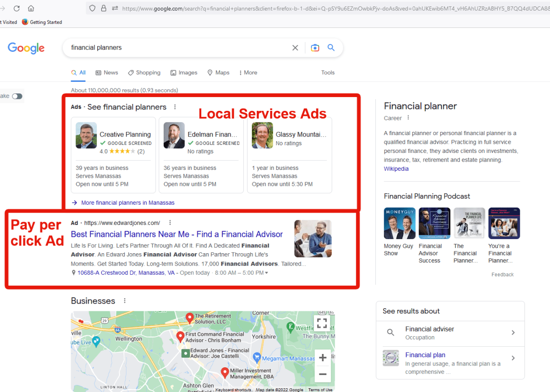Viewport: 550px width, 392px height.
Task: Click the magnifying glass search button
Action: tap(331, 48)
